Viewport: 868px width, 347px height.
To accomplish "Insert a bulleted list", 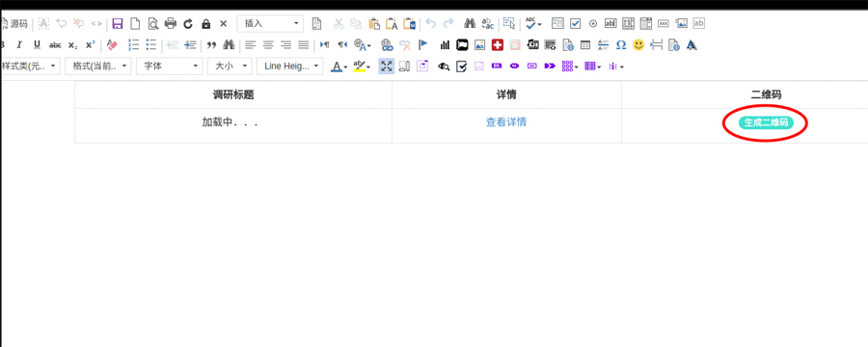I will pyautogui.click(x=151, y=45).
